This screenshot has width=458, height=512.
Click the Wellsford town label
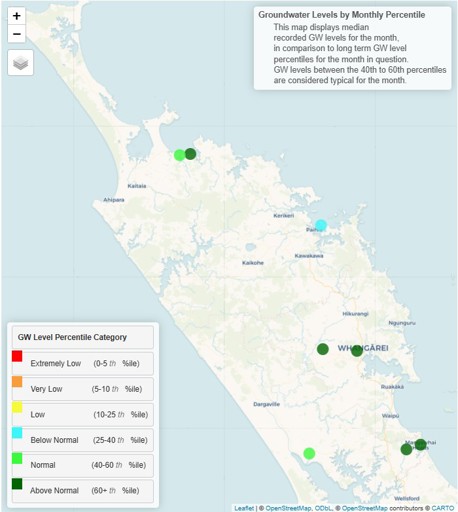click(x=407, y=498)
